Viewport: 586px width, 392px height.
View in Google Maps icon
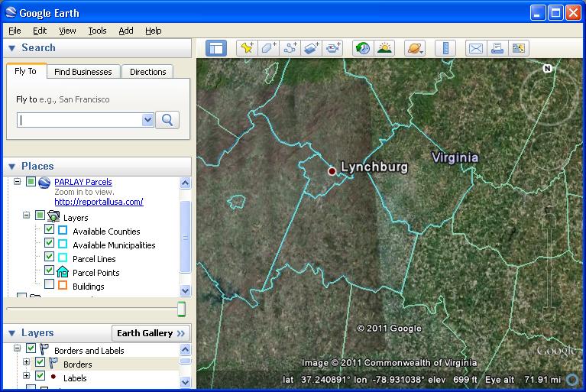518,48
